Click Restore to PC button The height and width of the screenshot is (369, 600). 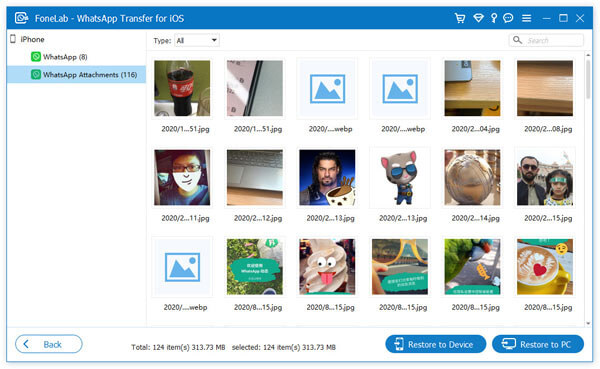coord(538,344)
